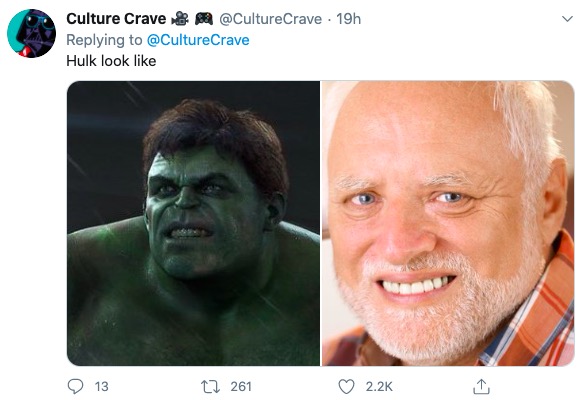Open the Culture Crave profile avatar

coord(32,33)
